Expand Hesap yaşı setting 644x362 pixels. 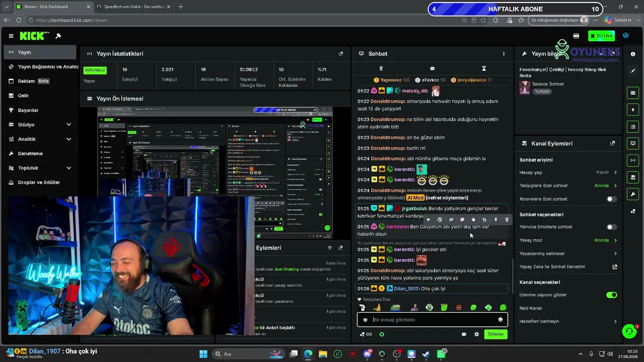click(568, 172)
